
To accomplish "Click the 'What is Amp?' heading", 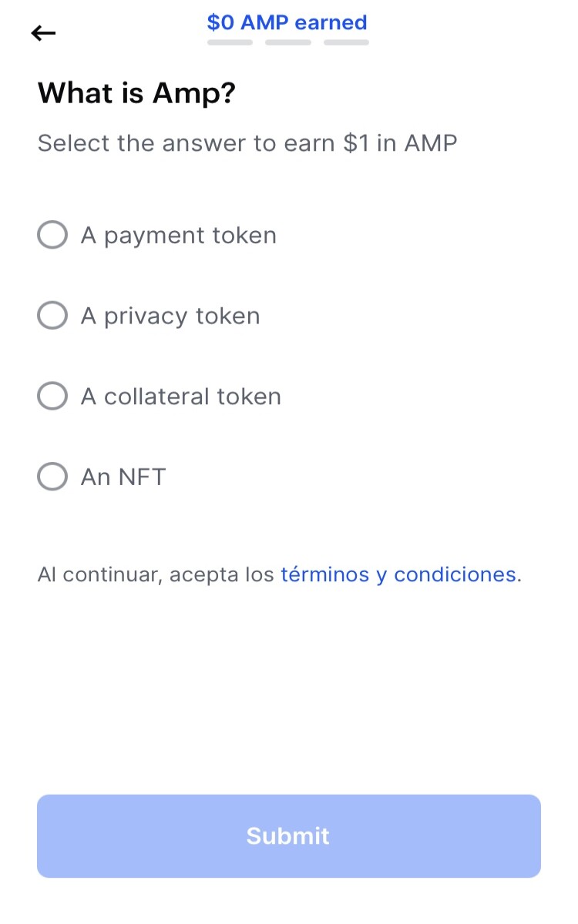I will (136, 94).
